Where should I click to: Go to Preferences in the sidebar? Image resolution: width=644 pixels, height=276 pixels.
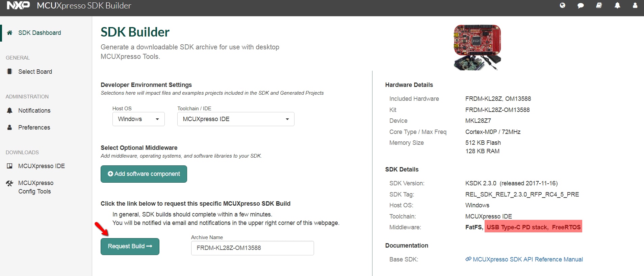tap(34, 128)
